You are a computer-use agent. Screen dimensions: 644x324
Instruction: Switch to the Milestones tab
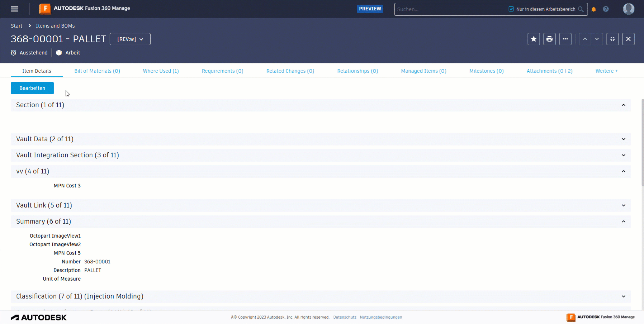point(487,71)
